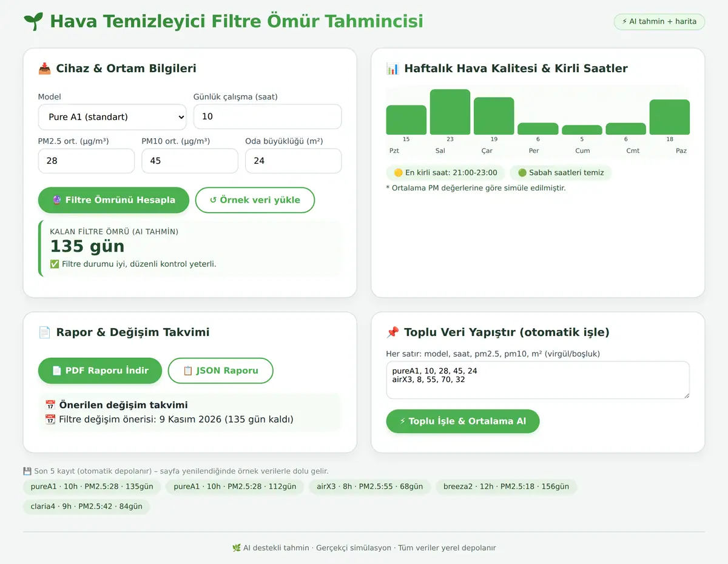Click the Örnek veri yükle button
This screenshot has width=728, height=564.
pos(255,200)
